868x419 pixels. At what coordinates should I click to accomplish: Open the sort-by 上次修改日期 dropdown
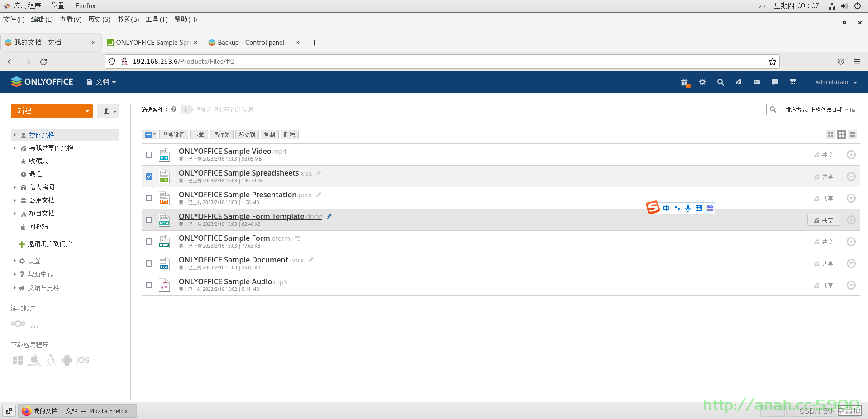click(x=829, y=110)
